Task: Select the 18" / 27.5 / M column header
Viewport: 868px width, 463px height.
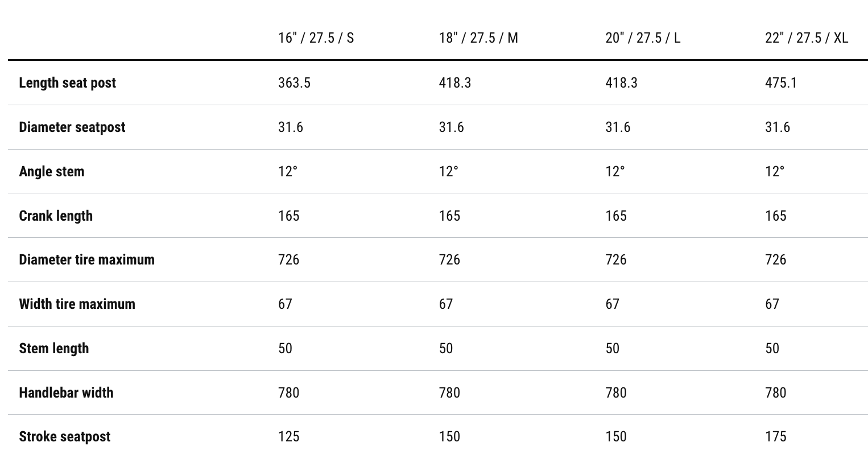Action: coord(478,38)
